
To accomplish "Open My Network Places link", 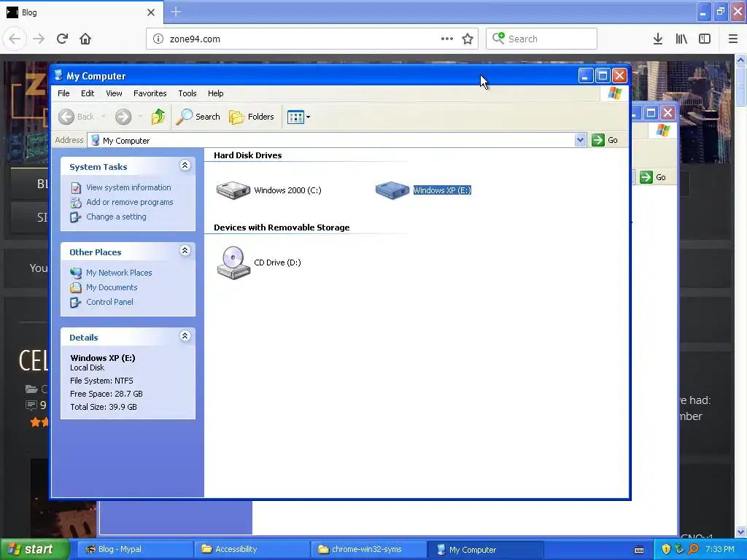I will [119, 273].
